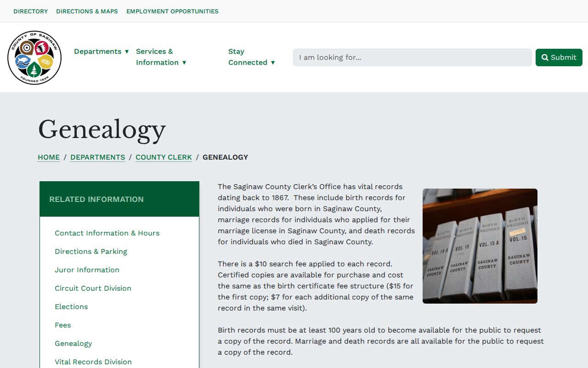Expand Services & Information dropdown
Image resolution: width=588 pixels, height=368 pixels.
click(161, 57)
